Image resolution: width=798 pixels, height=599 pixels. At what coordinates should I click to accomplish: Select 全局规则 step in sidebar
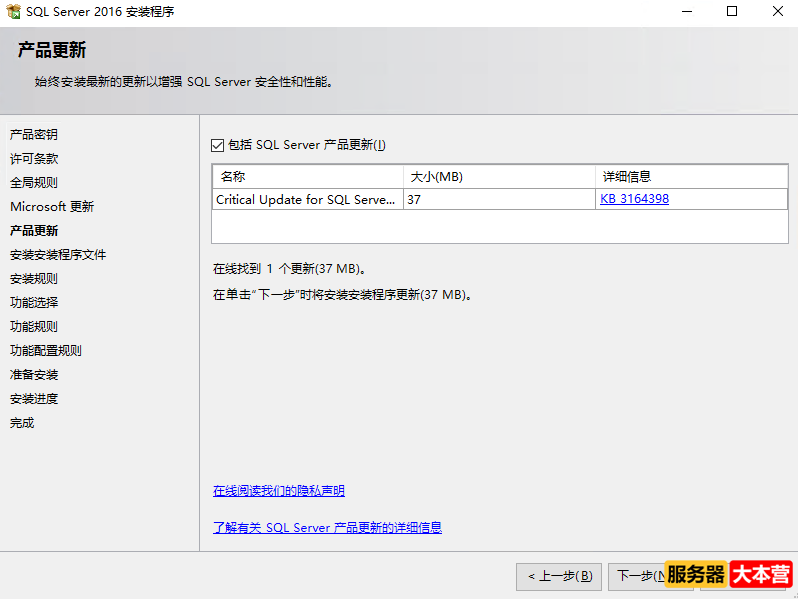tap(34, 183)
